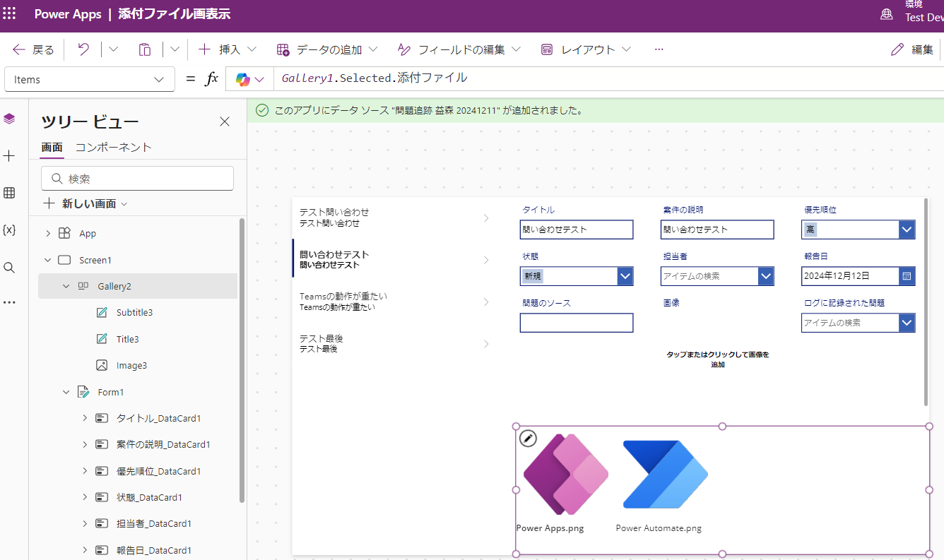Open the 挿入 menu
Image resolution: width=944 pixels, height=560 pixels.
click(x=227, y=49)
